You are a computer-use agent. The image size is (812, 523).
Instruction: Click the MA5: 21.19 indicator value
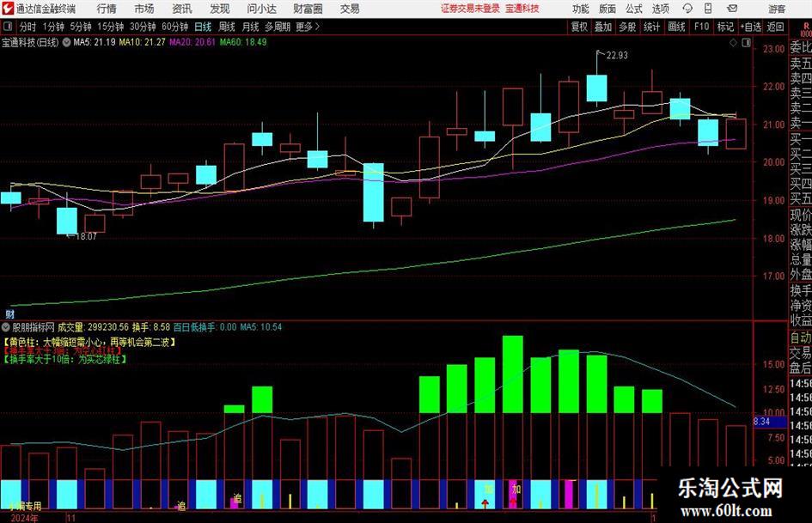(95, 42)
